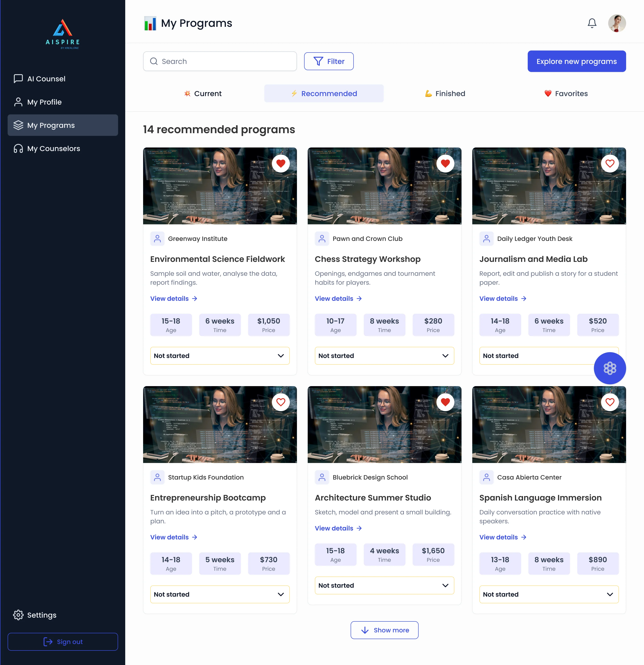Open the user avatar profile menu

617,23
